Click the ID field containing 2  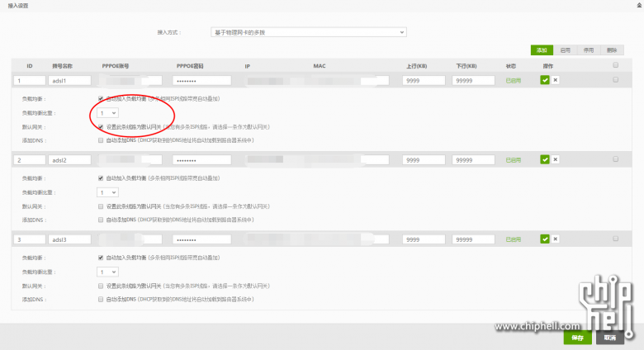tap(30, 160)
